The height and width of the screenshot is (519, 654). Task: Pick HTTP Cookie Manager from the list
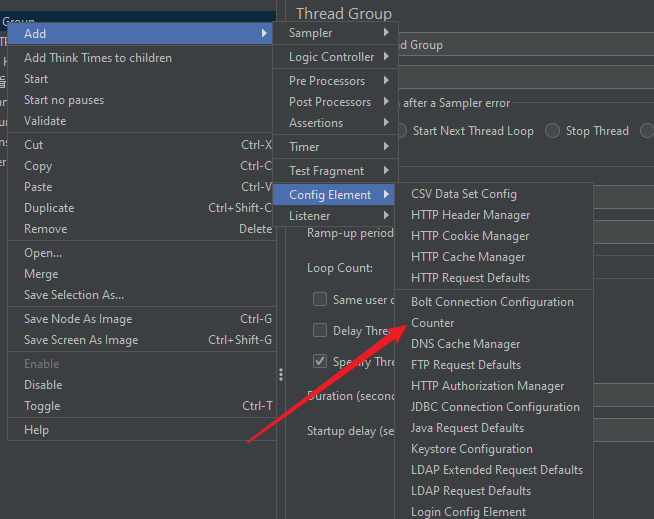click(x=470, y=236)
